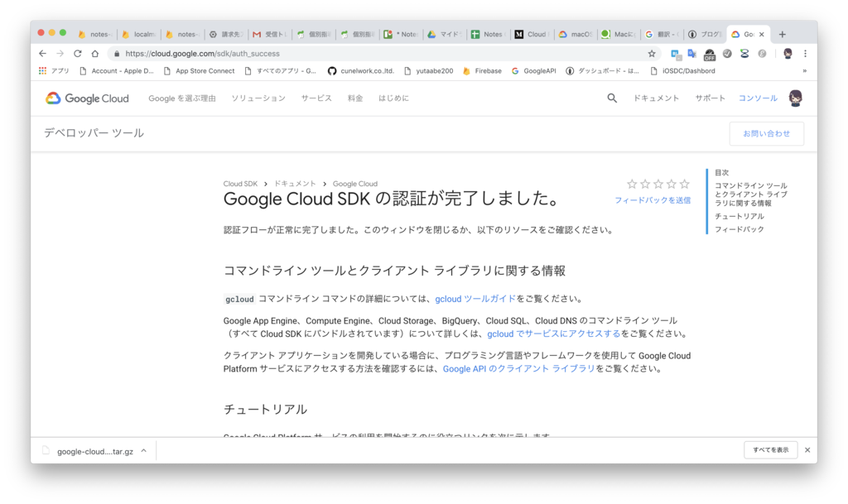Open the site search magnifier icon
The image size is (848, 504).
[612, 98]
